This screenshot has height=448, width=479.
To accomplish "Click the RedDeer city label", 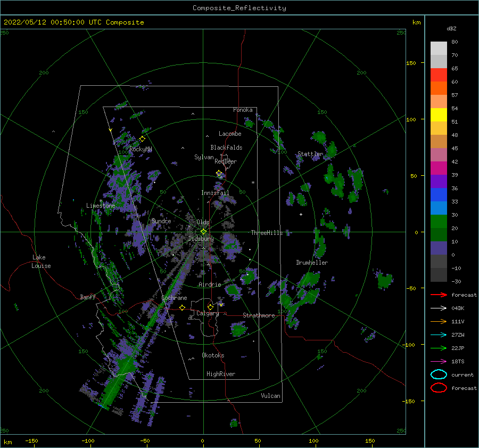I will [226, 161].
